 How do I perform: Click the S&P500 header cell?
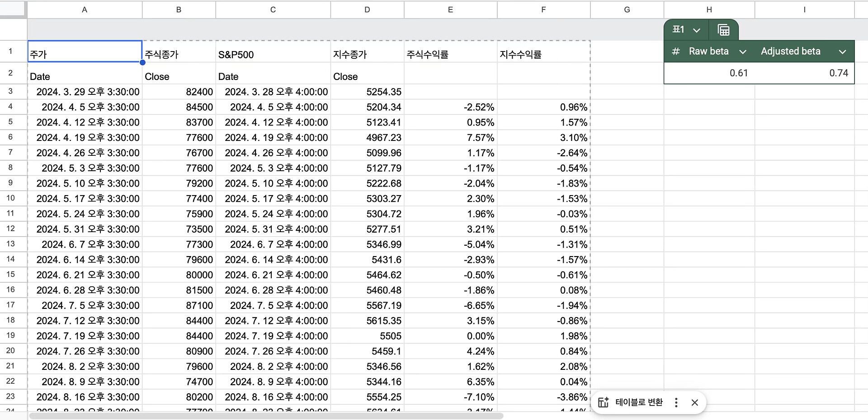(273, 55)
